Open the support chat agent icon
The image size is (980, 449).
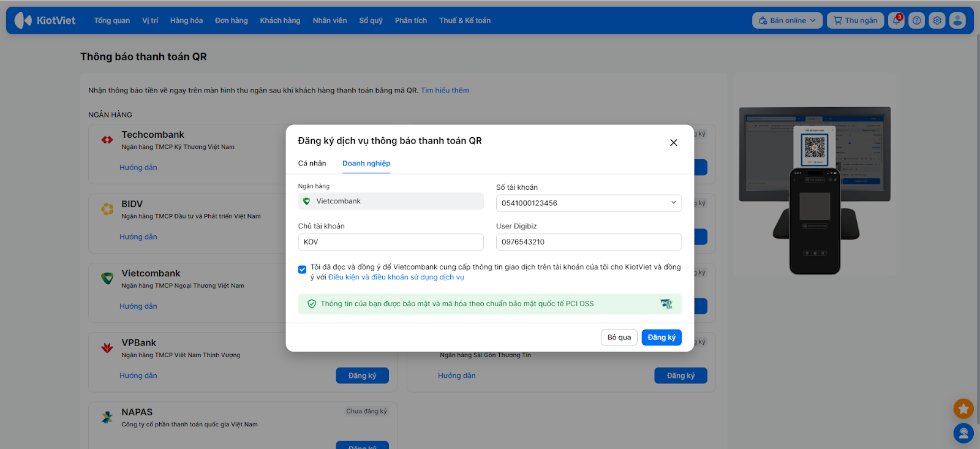coord(963,433)
